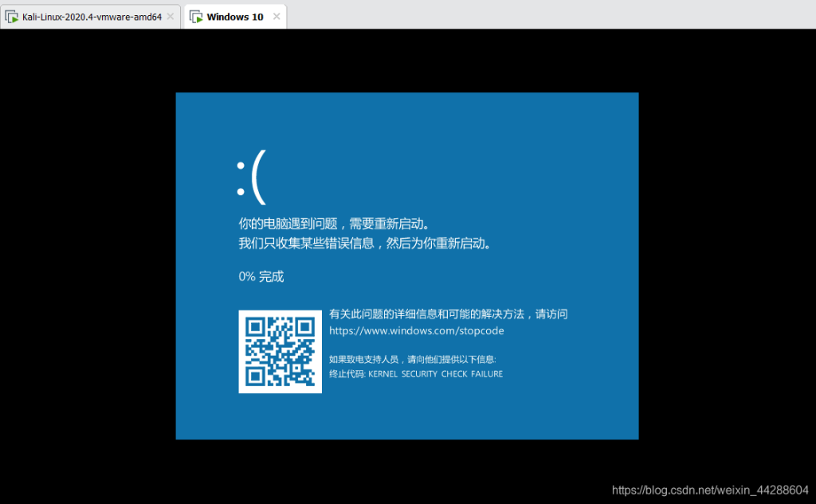Open the https://www.windows.com/stopcode link
The width and height of the screenshot is (816, 504).
pos(416,330)
